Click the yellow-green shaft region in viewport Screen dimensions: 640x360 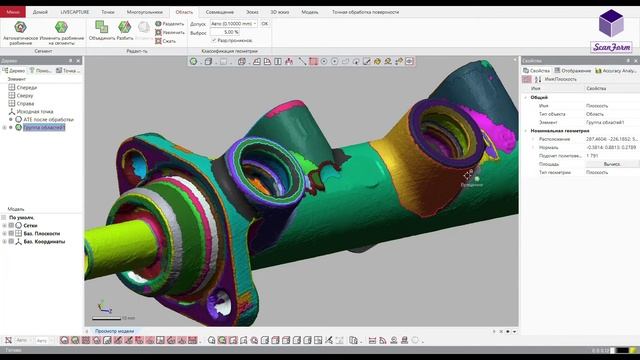coord(120,249)
